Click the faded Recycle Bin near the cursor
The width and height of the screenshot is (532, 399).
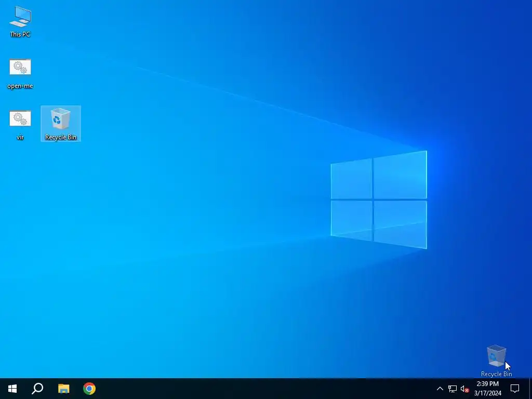click(x=496, y=361)
